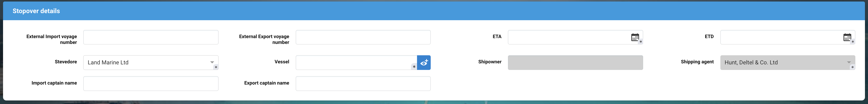Image resolution: width=868 pixels, height=104 pixels.
Task: Open the ETD calendar picker
Action: click(x=847, y=37)
